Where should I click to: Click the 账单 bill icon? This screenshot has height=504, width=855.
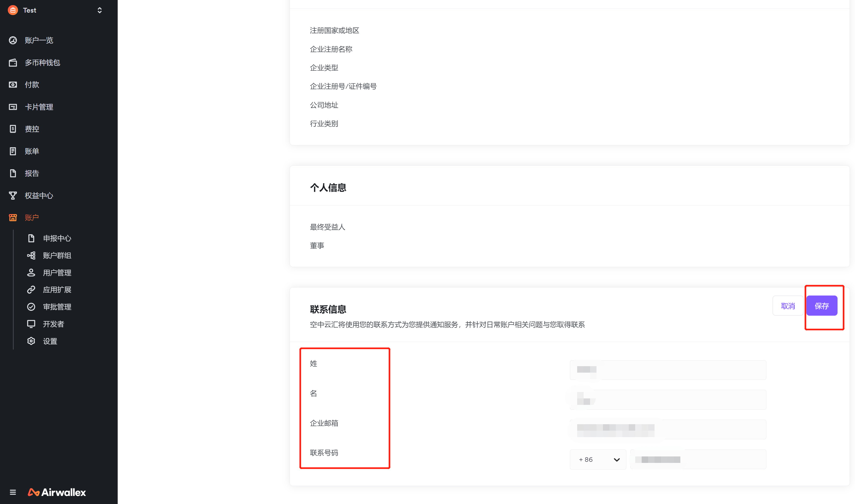pyautogui.click(x=13, y=151)
